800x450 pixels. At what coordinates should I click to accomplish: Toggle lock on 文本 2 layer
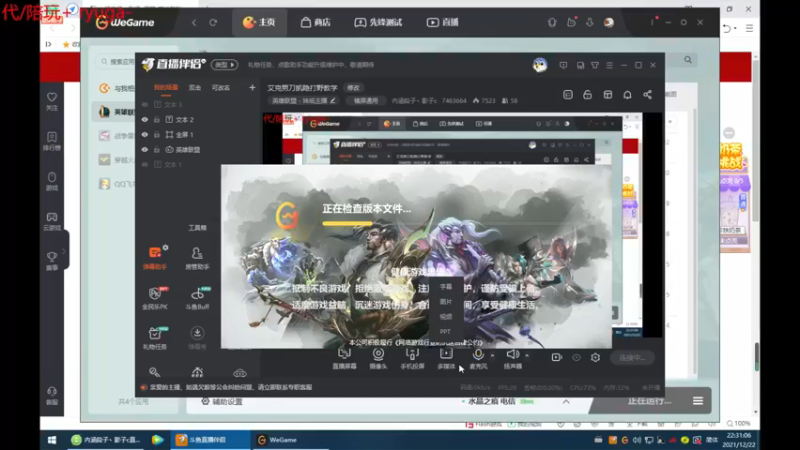click(157, 119)
